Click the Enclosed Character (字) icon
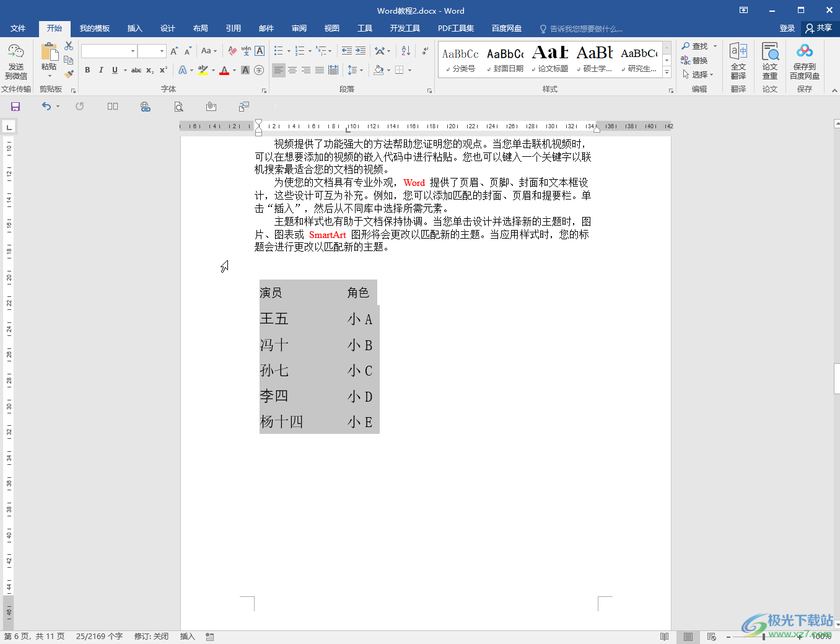840x644 pixels. [259, 70]
